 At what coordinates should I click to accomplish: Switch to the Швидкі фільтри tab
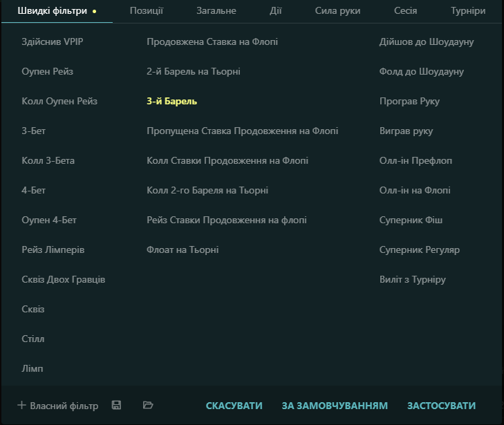57,11
